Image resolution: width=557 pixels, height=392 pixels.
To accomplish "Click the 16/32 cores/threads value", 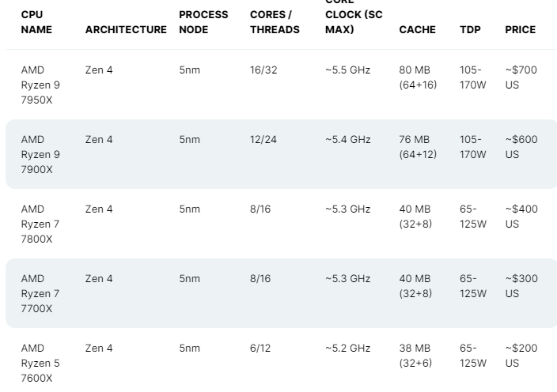I will click(x=262, y=70).
